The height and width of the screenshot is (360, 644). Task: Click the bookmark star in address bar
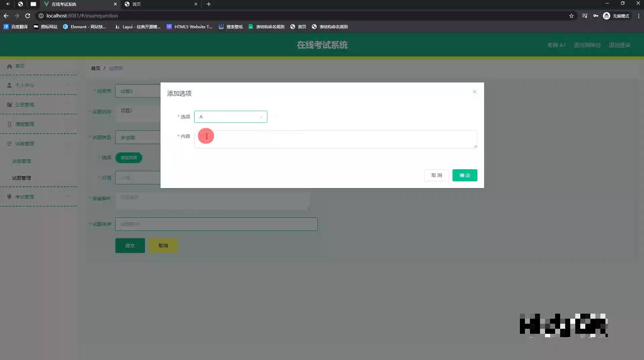[x=572, y=16]
